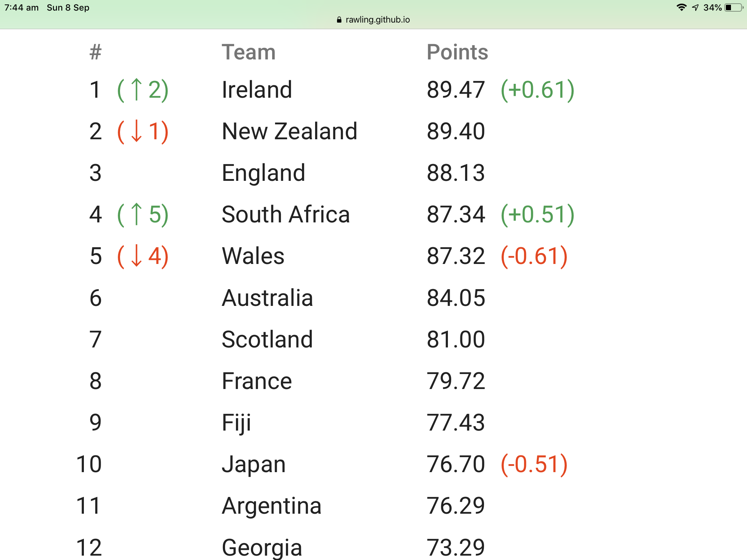Tap the # rank column header
The height and width of the screenshot is (560, 747).
point(96,52)
